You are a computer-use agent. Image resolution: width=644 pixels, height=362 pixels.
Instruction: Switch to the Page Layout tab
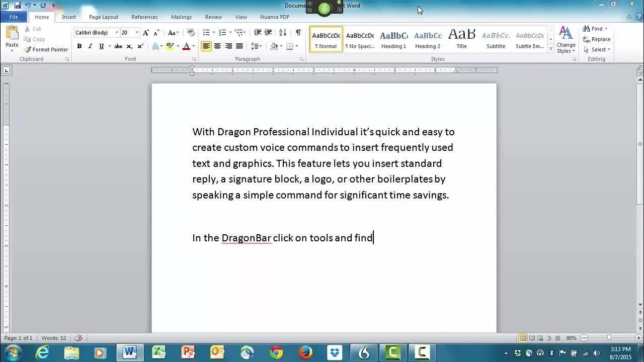[104, 17]
